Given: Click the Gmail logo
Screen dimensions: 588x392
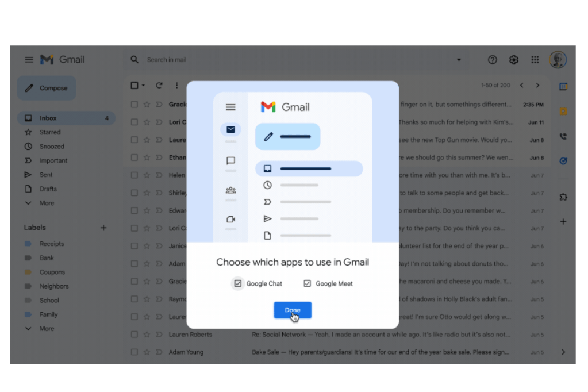Looking at the screenshot, I should pos(63,60).
